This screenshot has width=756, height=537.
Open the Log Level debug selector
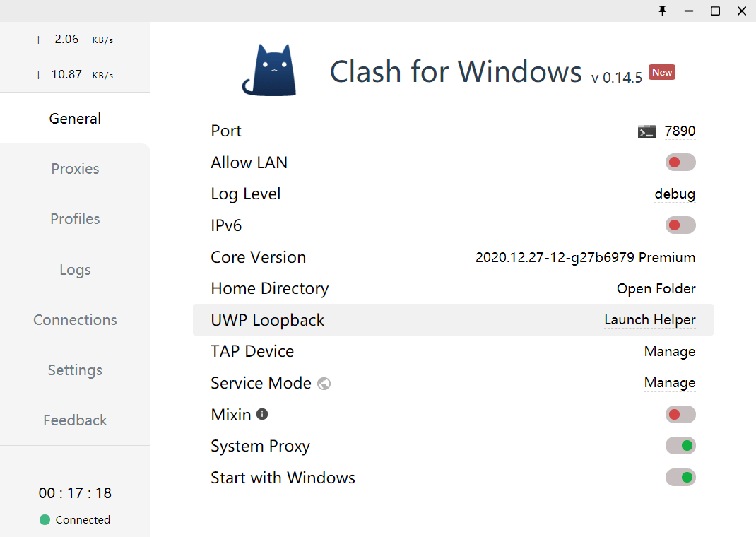click(x=675, y=194)
